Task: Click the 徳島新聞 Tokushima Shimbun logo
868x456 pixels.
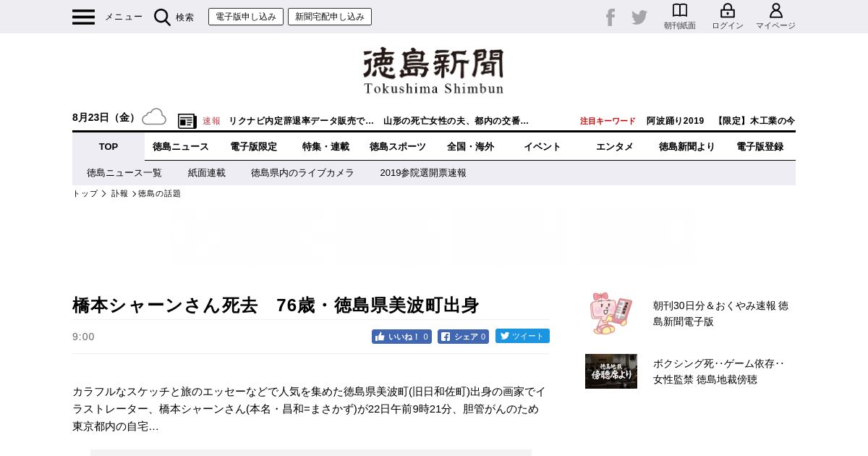Action: point(434,71)
